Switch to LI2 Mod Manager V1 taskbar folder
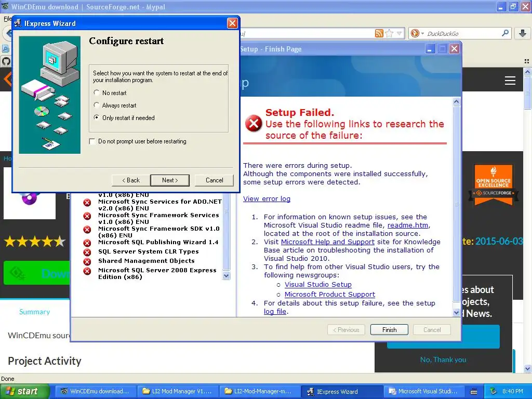The image size is (532, 399). click(x=178, y=391)
